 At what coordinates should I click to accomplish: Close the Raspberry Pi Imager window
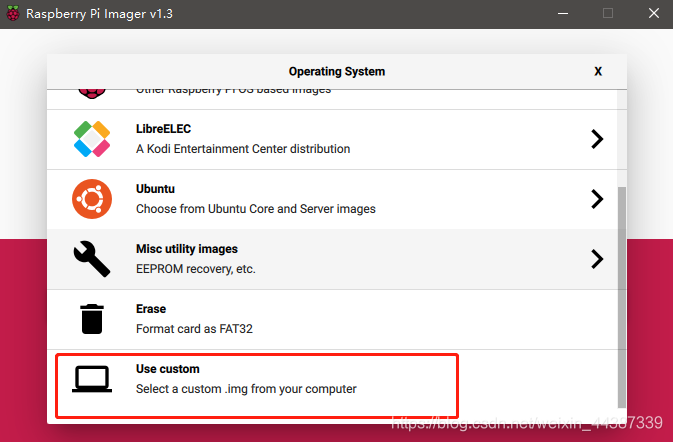pyautogui.click(x=654, y=13)
